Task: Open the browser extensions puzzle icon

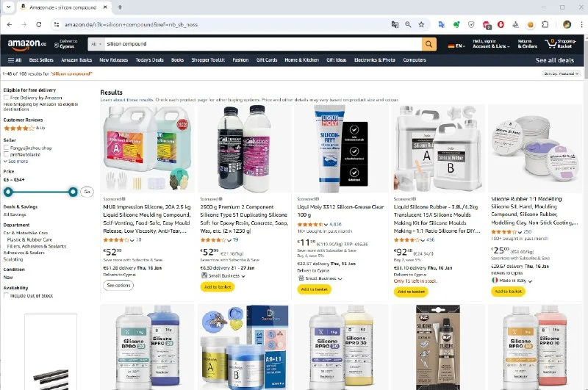Action: [545, 25]
